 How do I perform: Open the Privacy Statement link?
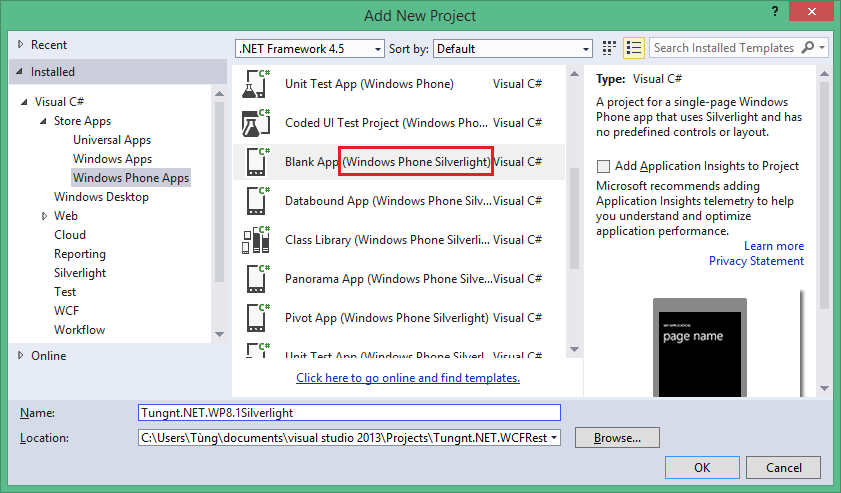click(756, 261)
